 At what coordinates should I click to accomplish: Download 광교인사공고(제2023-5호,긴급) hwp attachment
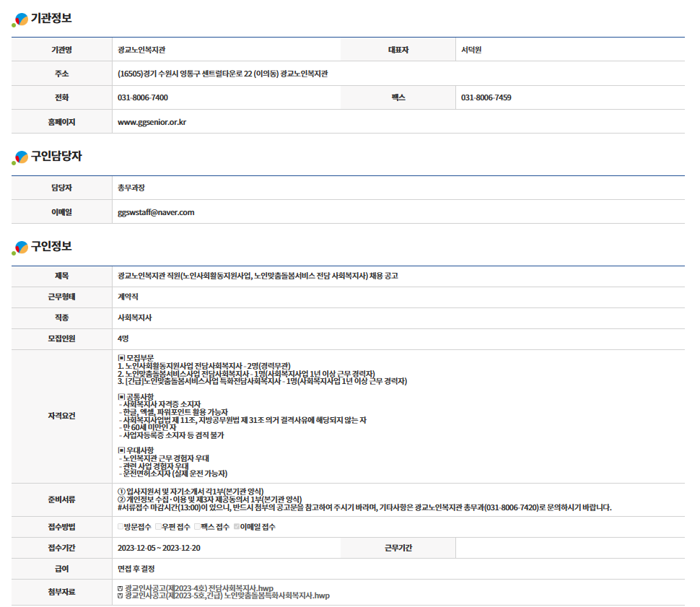227,596
